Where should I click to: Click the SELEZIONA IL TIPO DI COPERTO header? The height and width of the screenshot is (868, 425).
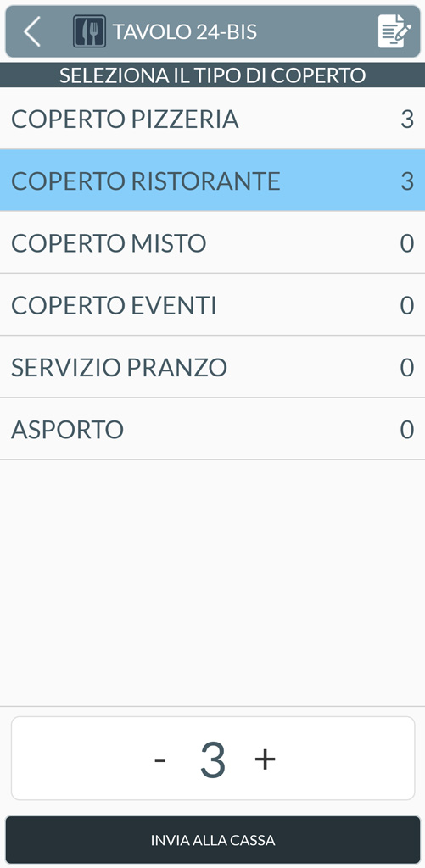212,75
